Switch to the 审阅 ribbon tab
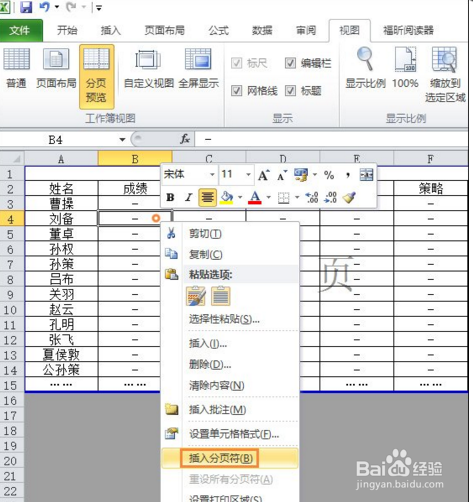The width and height of the screenshot is (473, 502). [306, 31]
